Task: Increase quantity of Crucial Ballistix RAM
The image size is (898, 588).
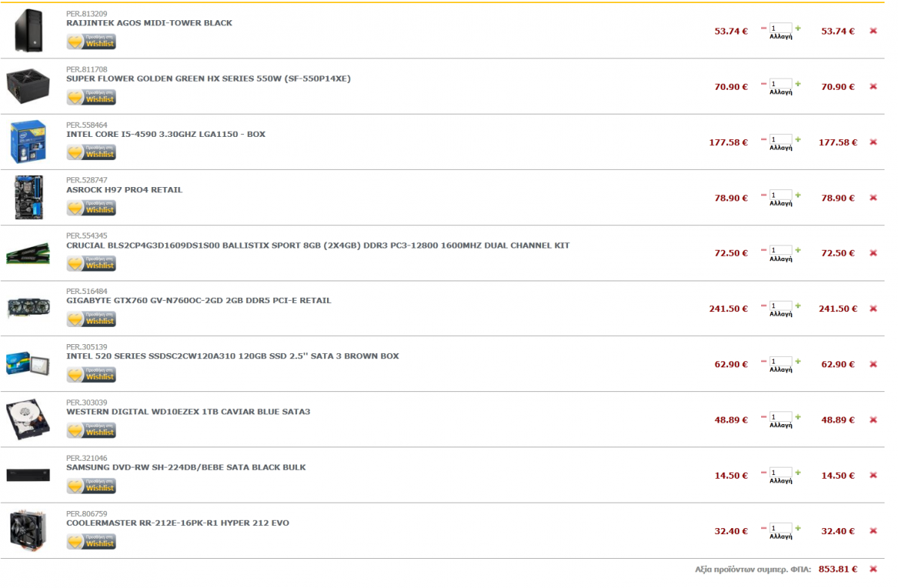Action: pos(798,250)
